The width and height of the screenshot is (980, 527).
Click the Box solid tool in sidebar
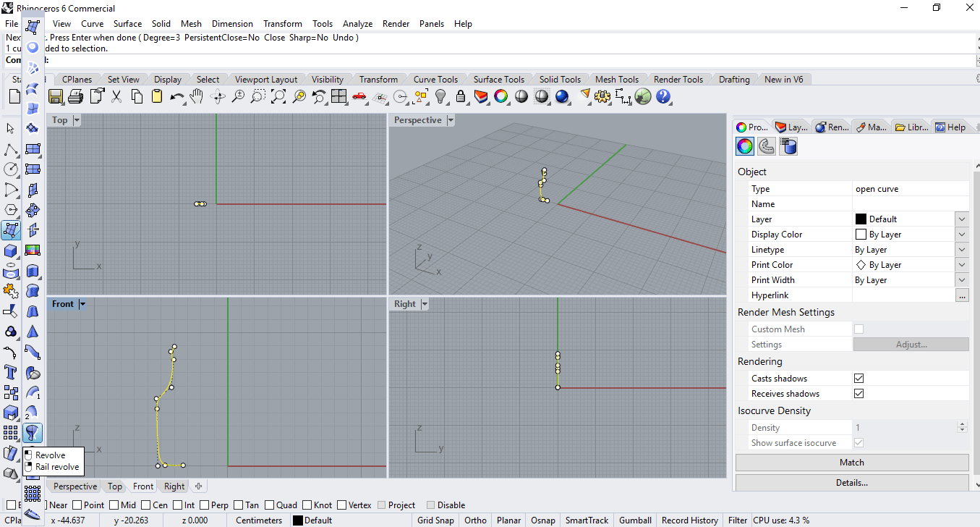[11, 250]
